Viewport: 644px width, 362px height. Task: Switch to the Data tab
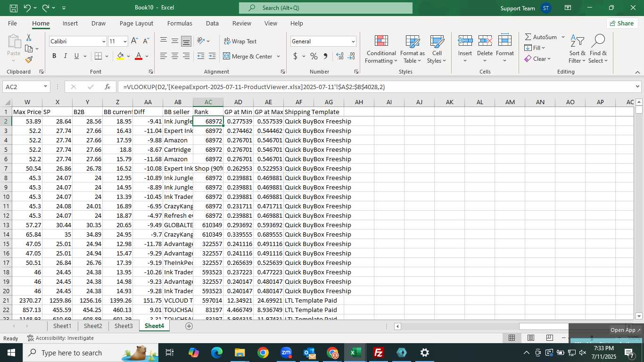(212, 23)
